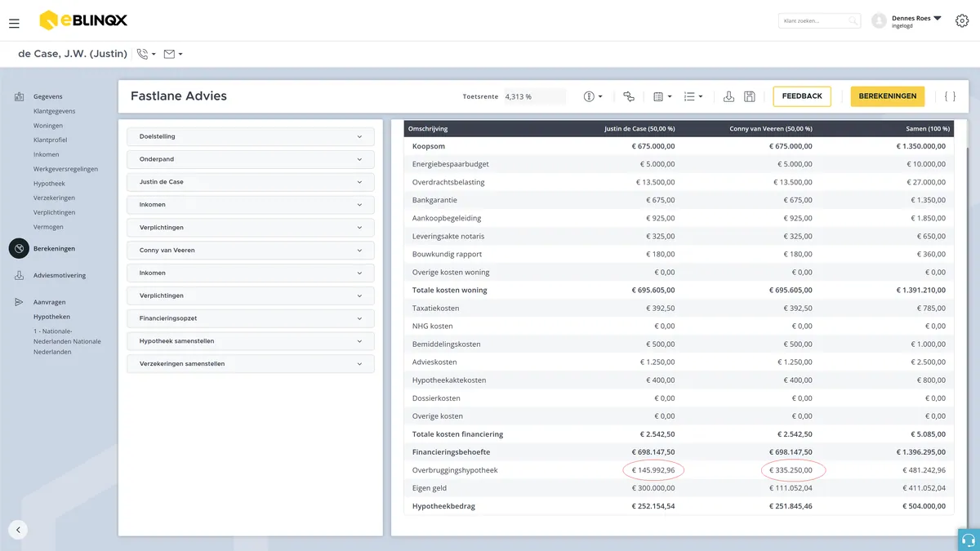Click the eBlinqx logo
The height and width of the screenshot is (551, 980).
[x=83, y=20]
